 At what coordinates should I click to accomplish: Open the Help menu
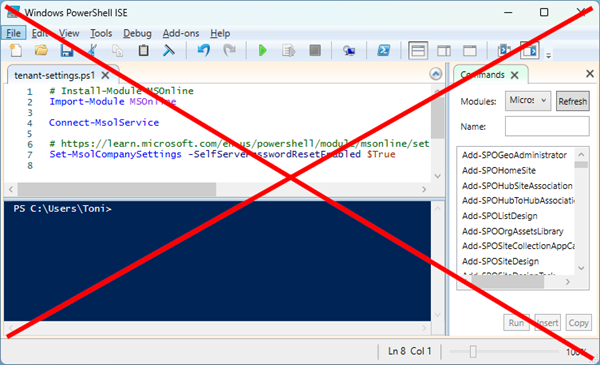coord(220,33)
